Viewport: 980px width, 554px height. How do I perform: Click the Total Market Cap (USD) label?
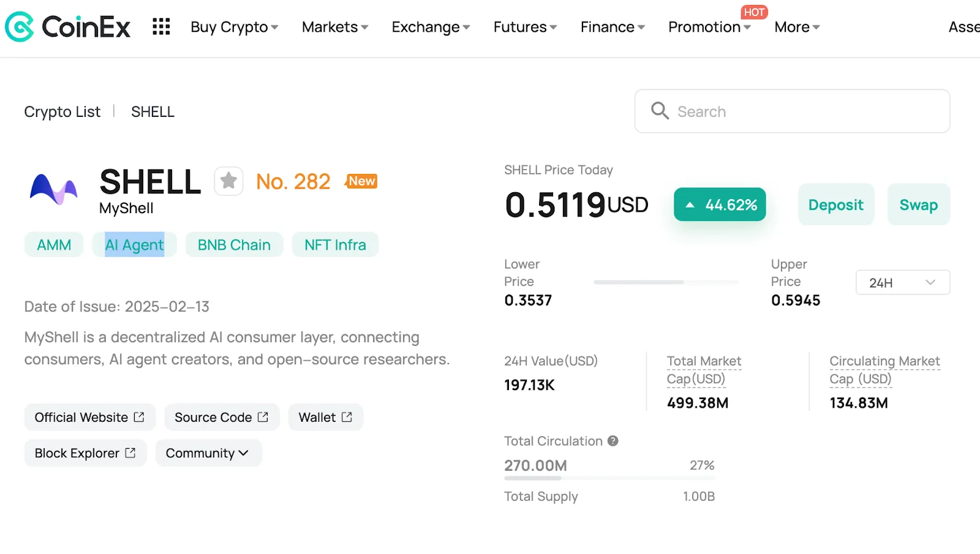[704, 370]
